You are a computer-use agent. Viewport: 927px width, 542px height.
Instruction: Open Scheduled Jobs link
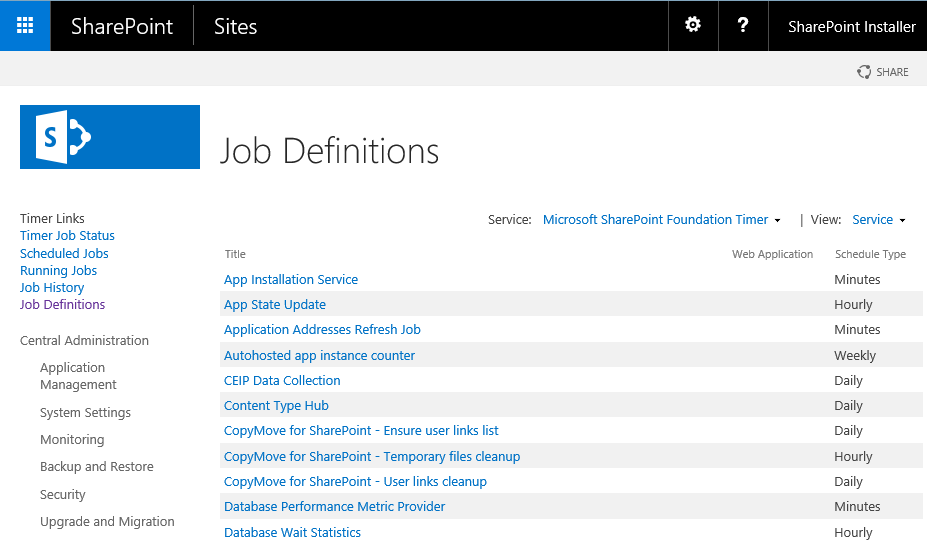point(64,254)
